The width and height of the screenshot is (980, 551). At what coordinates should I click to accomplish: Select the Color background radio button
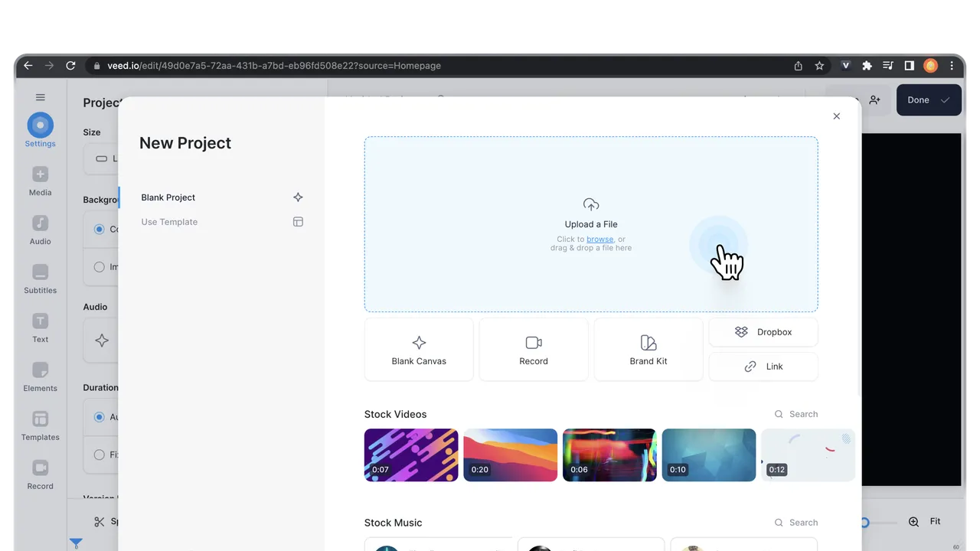pos(99,229)
